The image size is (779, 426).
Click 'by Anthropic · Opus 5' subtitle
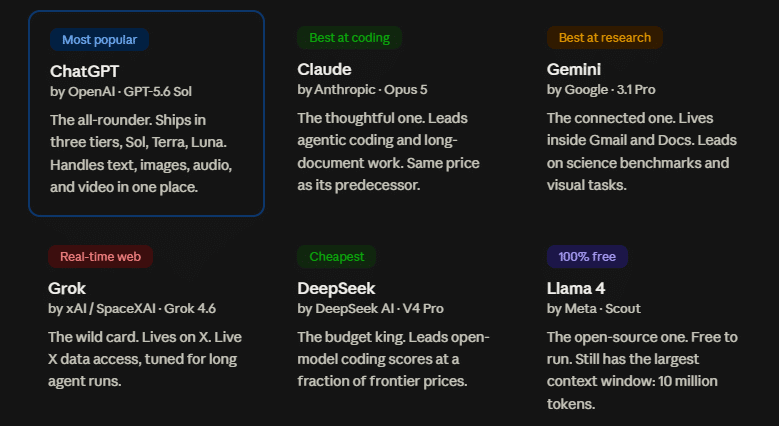point(362,90)
